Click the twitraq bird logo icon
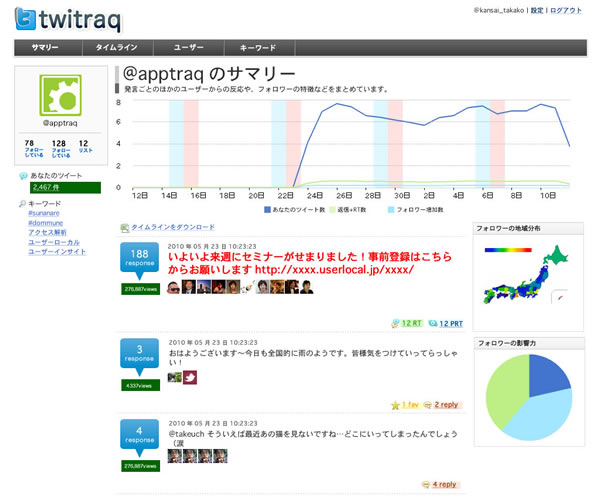 [x=25, y=20]
